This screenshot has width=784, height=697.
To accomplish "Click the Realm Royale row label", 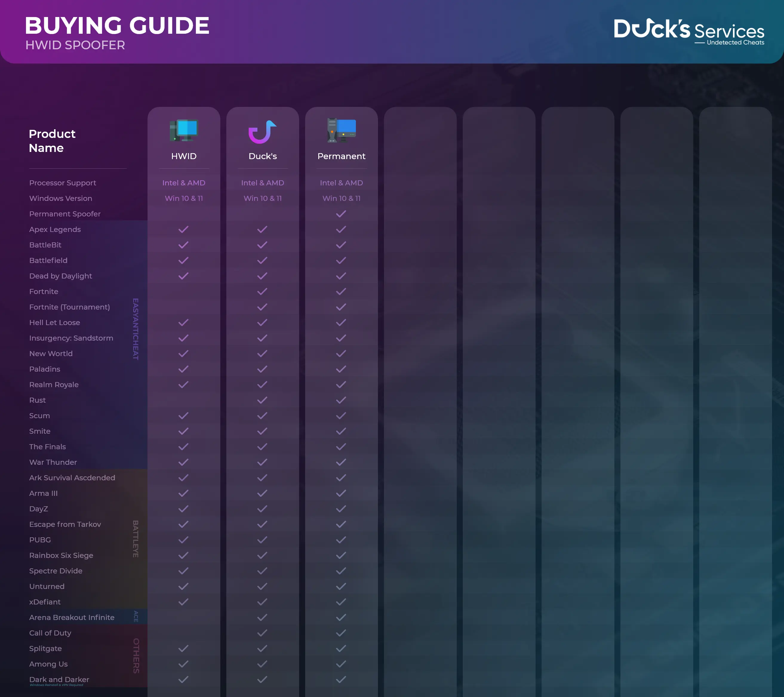I will click(54, 385).
